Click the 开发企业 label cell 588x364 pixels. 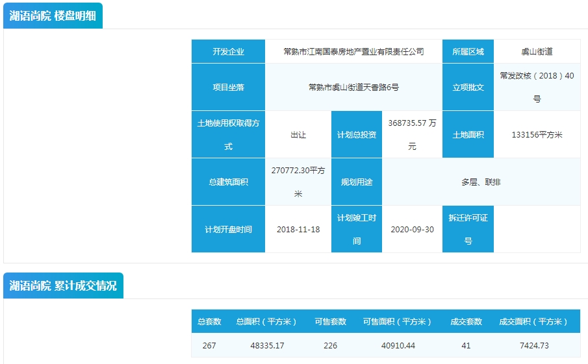[x=228, y=51]
